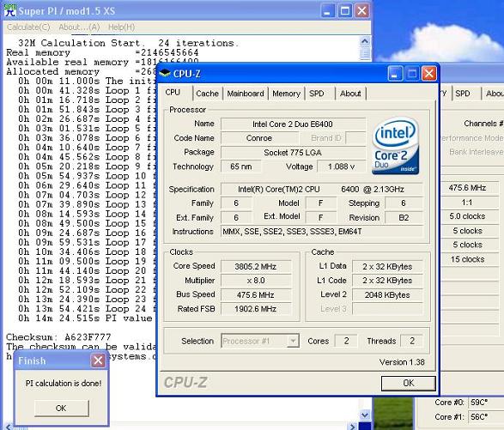
Task: Click the SPD tab in background CPU-Z window
Action: click(x=463, y=94)
